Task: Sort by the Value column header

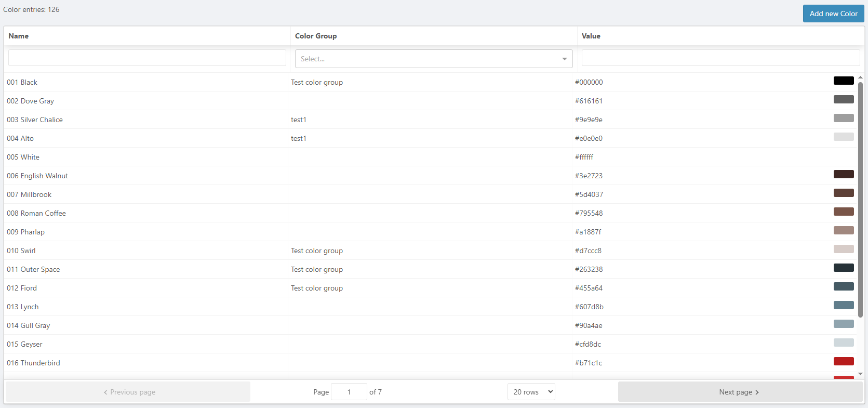Action: (x=591, y=36)
